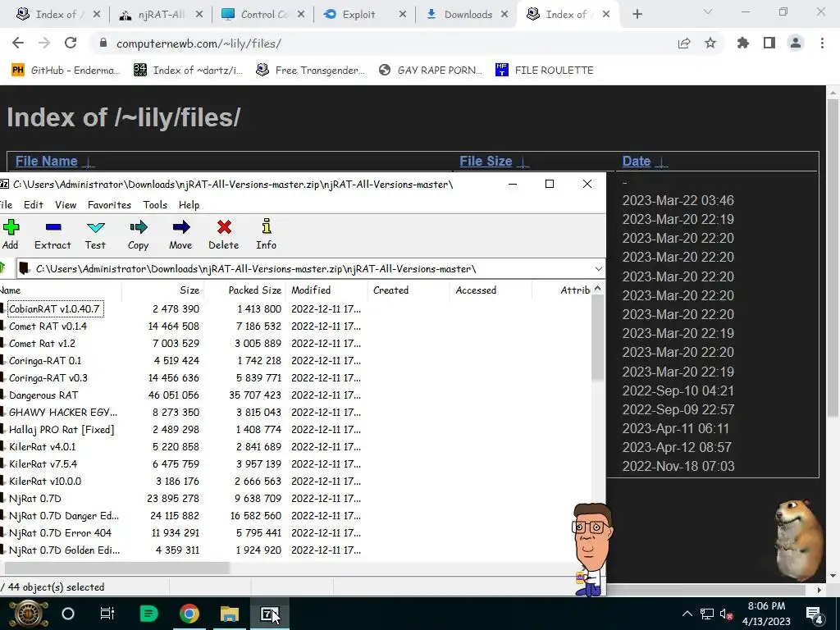Open the View menu in 7-Zip

pyautogui.click(x=66, y=204)
